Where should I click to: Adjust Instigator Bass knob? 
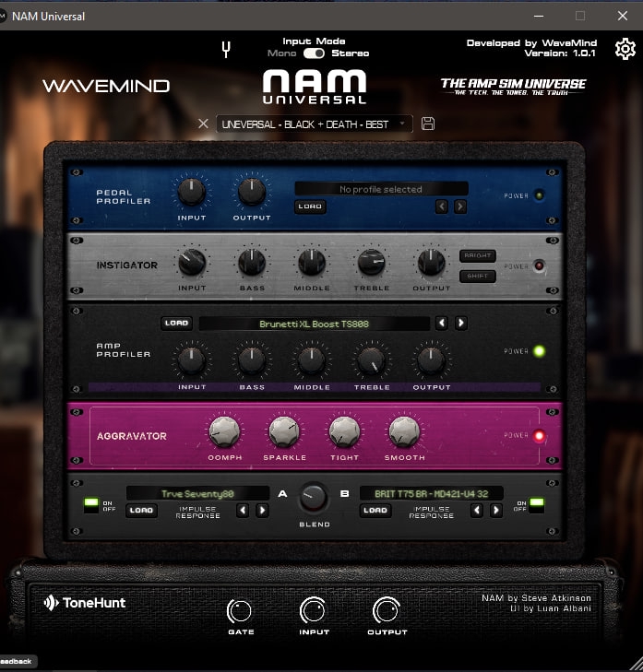[x=252, y=262]
